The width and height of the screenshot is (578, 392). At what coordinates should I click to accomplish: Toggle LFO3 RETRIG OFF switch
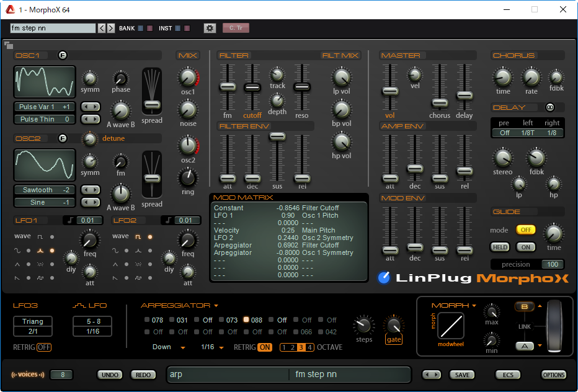coord(44,347)
